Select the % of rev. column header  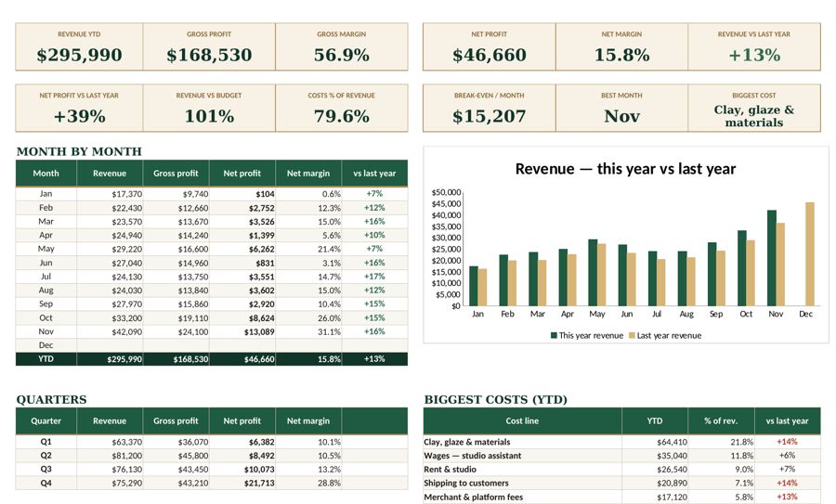pos(721,420)
